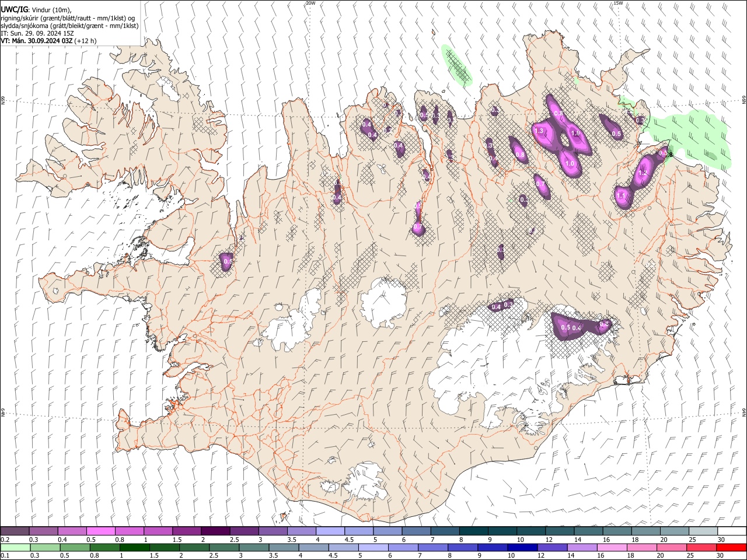Click the snow legend swatch between 12 and 14
The height and width of the screenshot is (560, 747).
[558, 531]
